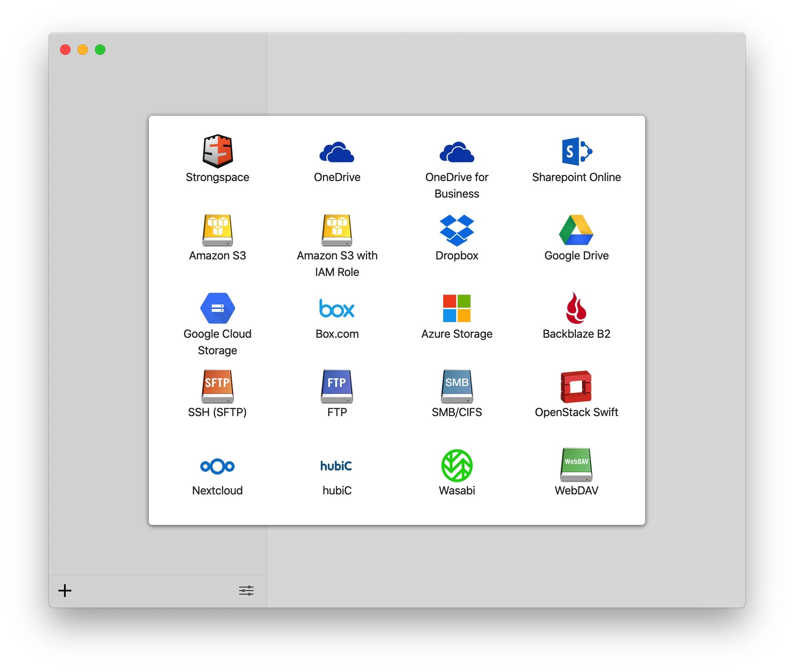Image resolution: width=794 pixels, height=672 pixels.
Task: Select Amazon S3 with IAM Role icon
Action: click(x=337, y=230)
